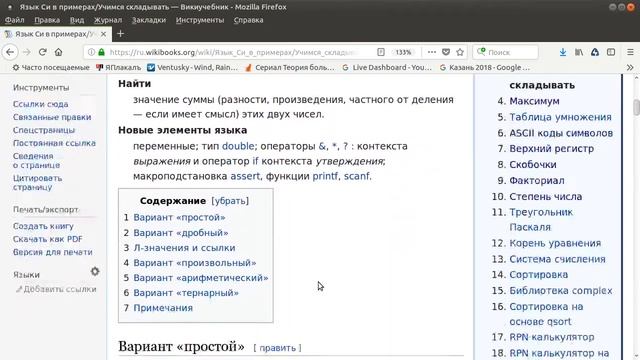Click Добавить ссылки under Языки

56,289
